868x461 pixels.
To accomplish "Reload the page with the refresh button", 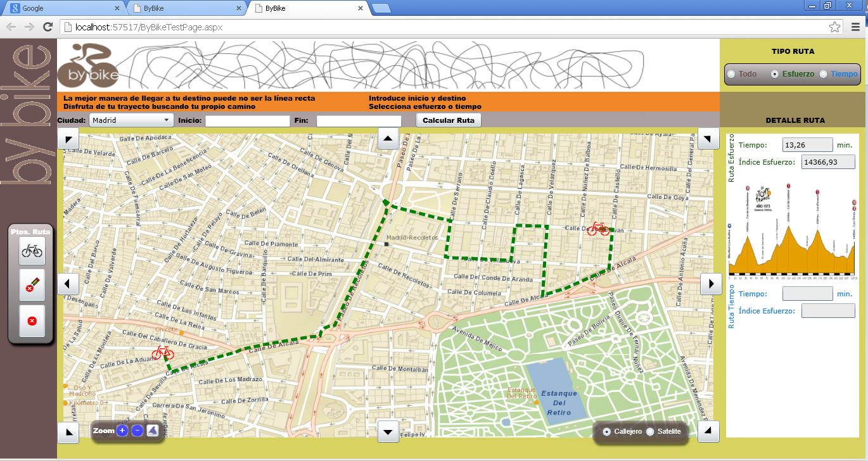I will tap(48, 27).
